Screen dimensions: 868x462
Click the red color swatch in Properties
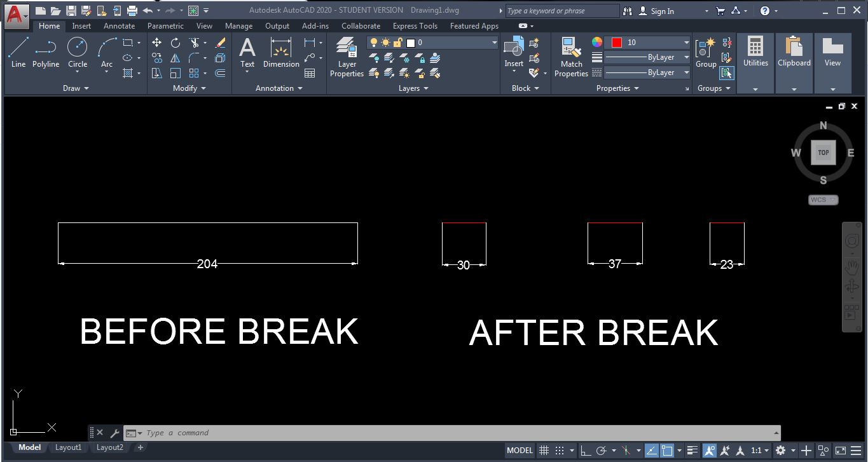617,42
